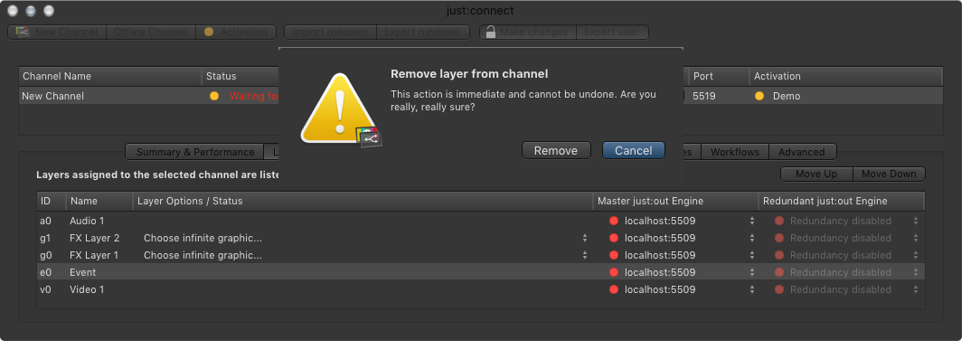Viewport: 980px width, 359px height.
Task: Click red status dot for Video 1 engine
Action: (614, 289)
